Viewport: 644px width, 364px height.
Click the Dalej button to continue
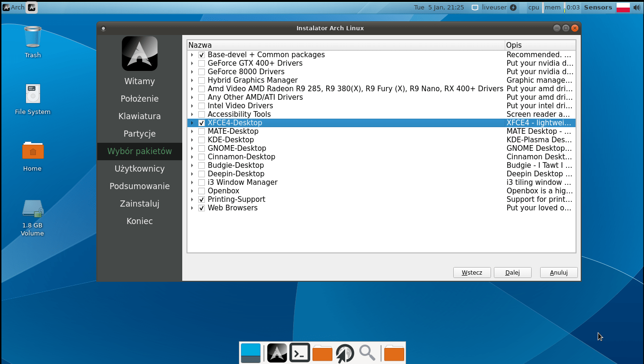(512, 273)
